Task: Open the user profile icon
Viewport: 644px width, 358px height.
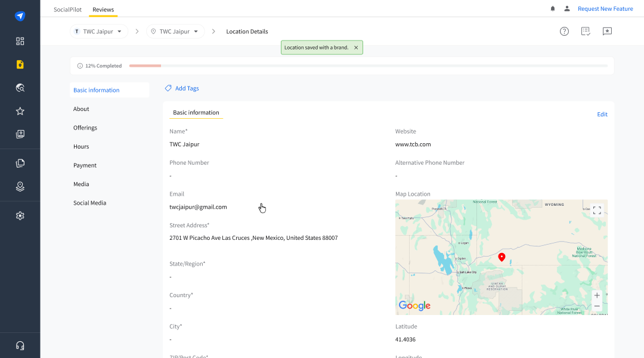Action: point(567,9)
